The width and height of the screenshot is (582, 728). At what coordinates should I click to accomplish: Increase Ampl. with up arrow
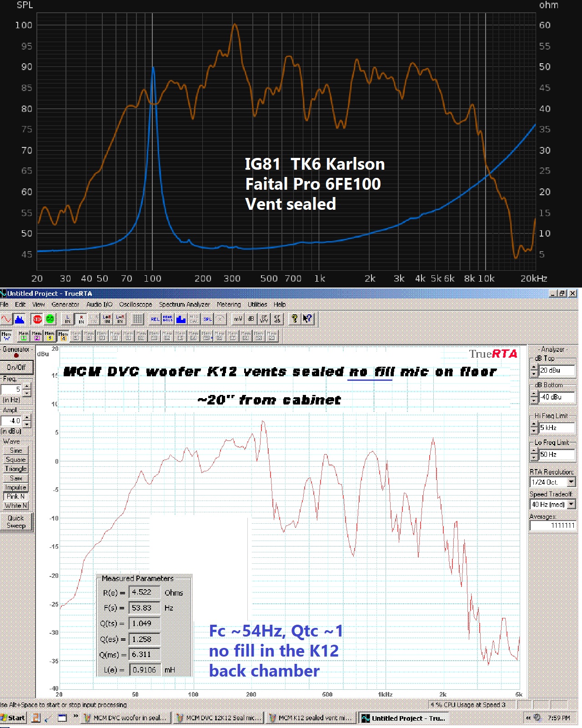[x=27, y=417]
